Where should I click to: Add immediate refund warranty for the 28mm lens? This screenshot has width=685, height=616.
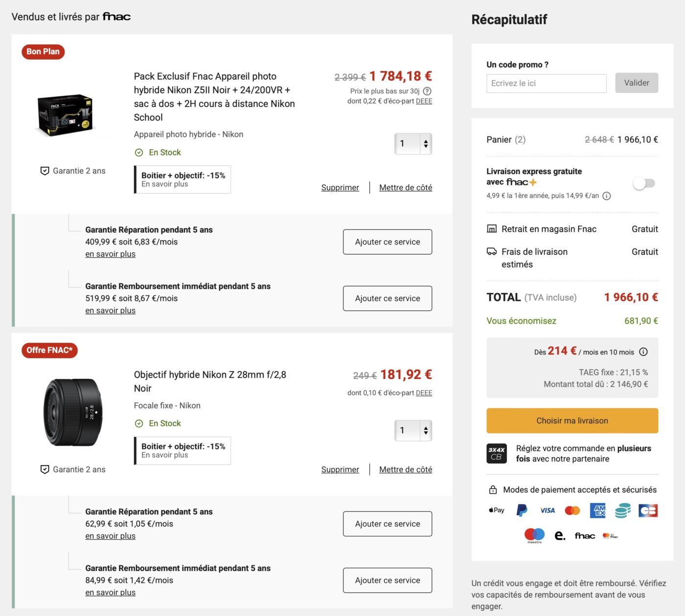point(388,580)
